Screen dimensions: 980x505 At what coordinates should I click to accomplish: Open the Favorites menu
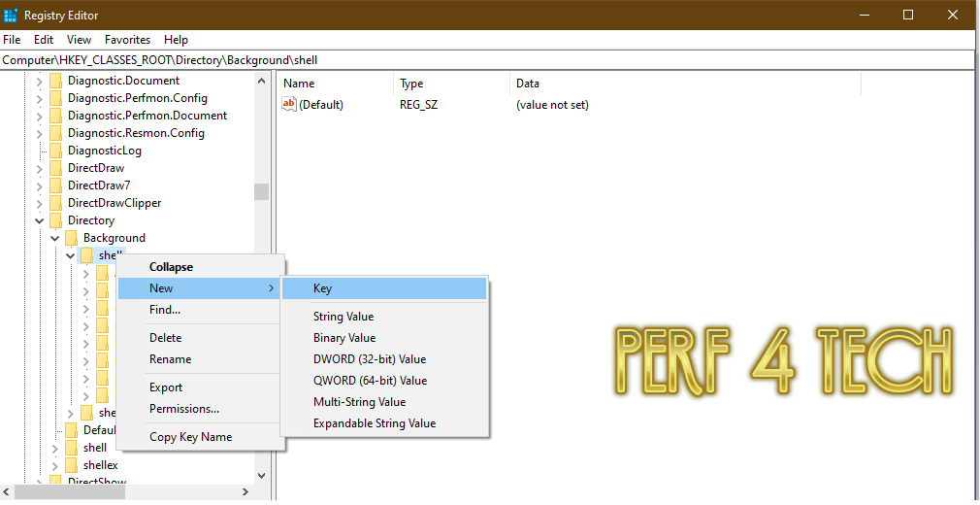(127, 40)
